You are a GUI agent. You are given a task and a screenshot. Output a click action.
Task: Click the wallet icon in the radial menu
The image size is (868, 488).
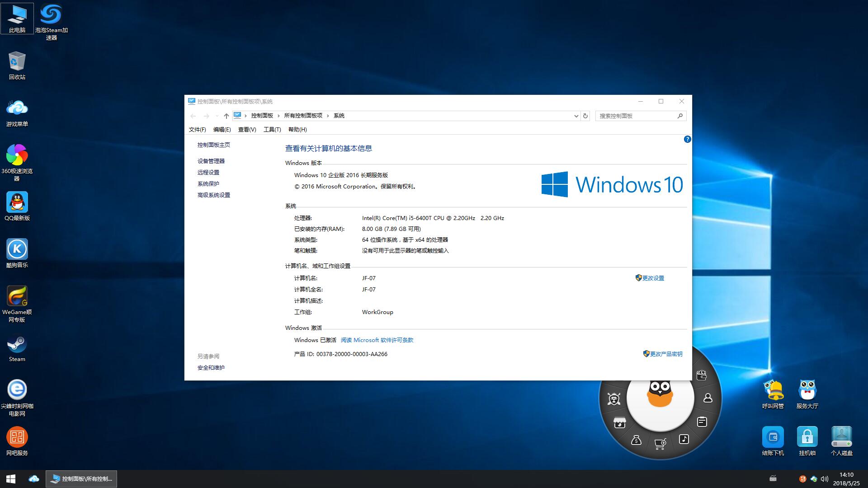coord(702,375)
